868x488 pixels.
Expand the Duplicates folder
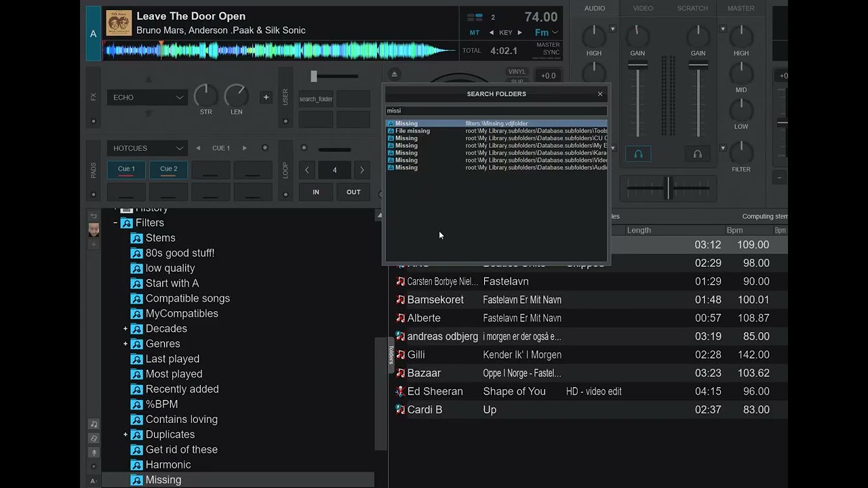coord(125,434)
